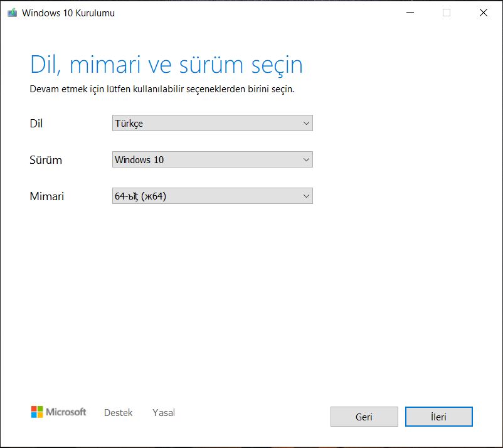Click the "Windows 10 Kurulumu" title bar text
This screenshot has height=448, width=503.
68,13
